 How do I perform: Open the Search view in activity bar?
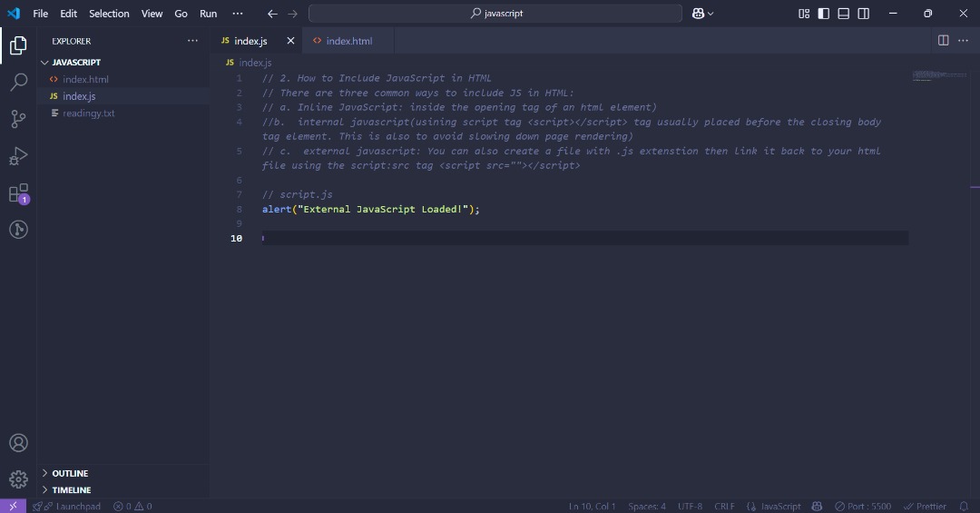[x=19, y=82]
